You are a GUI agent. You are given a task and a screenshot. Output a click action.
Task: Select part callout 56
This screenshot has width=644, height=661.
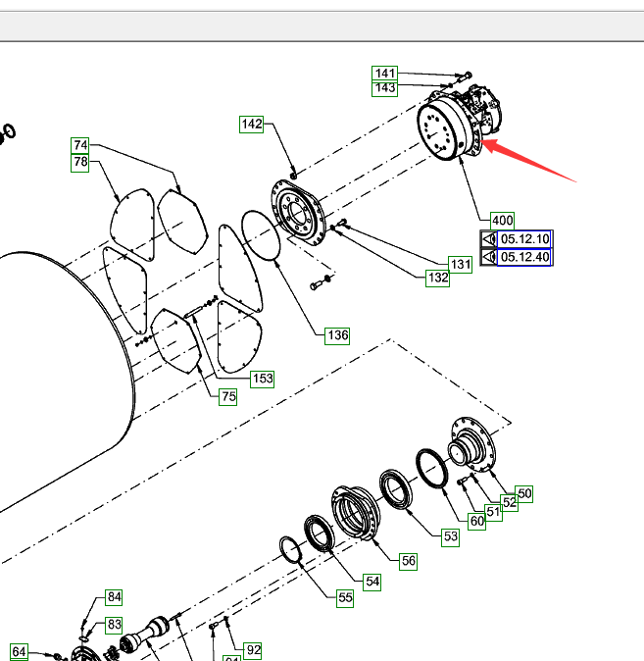(x=408, y=561)
